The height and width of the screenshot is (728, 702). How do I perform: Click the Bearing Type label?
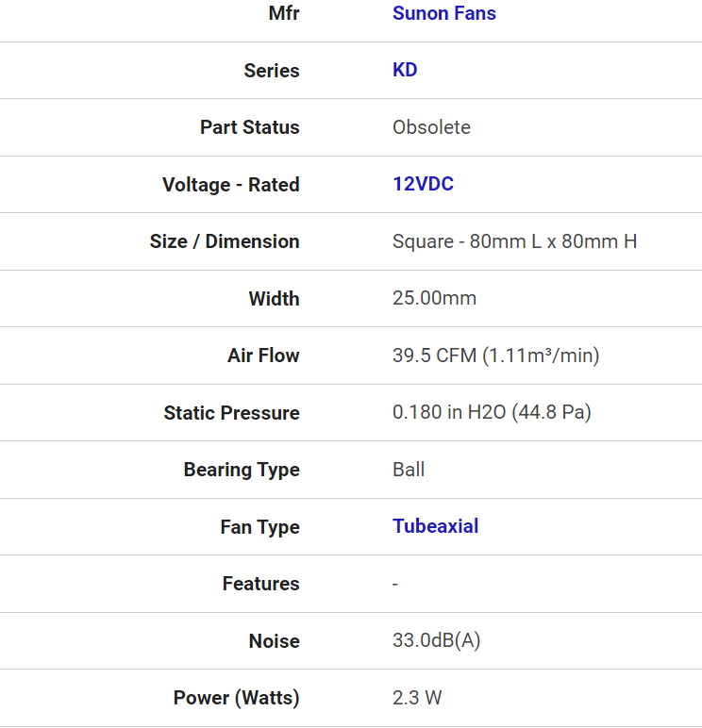tap(242, 470)
